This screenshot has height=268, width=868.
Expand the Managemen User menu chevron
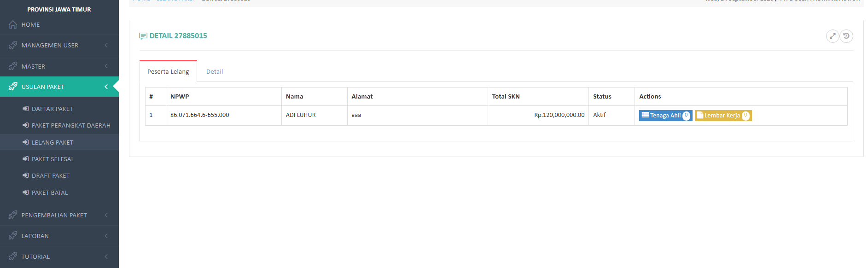tap(106, 45)
